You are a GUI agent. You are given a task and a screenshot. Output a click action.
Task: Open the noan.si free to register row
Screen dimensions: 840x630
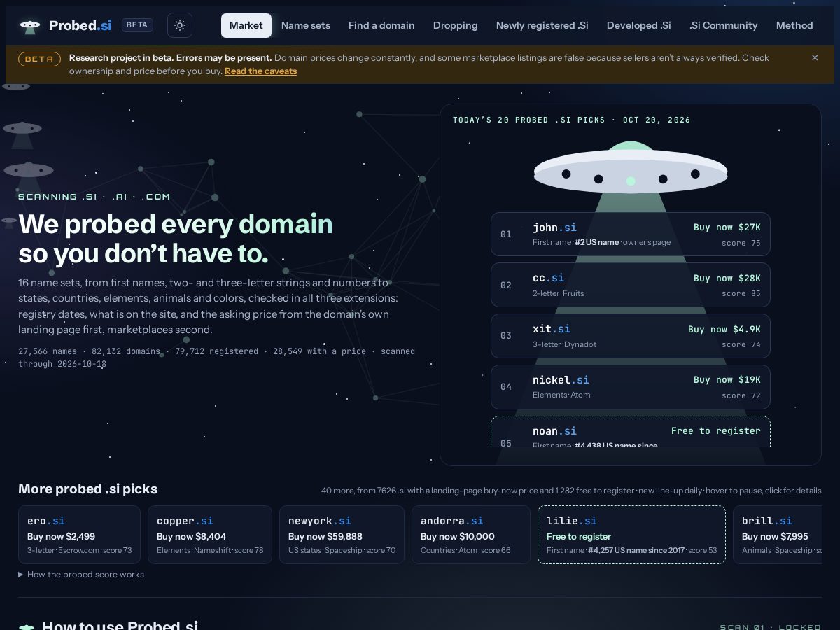tap(631, 433)
